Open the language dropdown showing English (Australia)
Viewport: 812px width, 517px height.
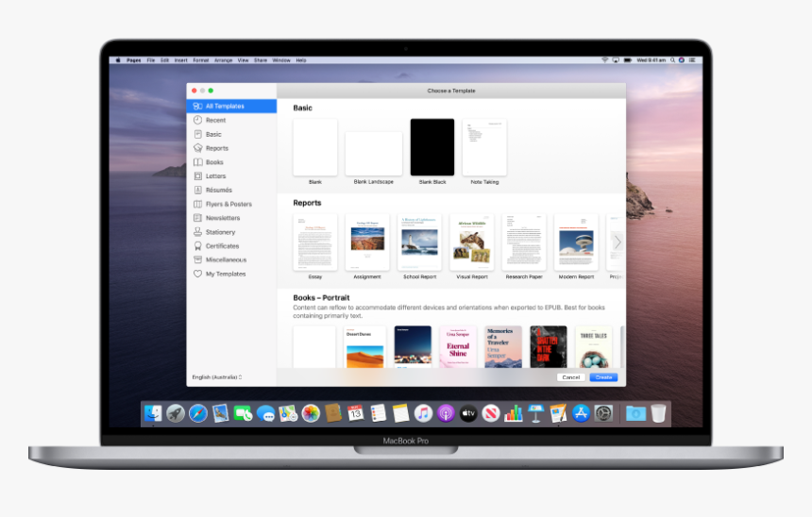point(217,377)
